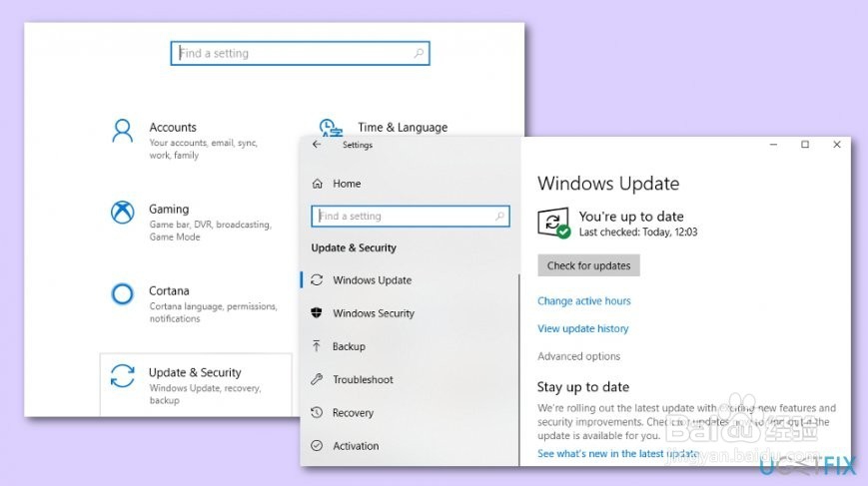The image size is (868, 486).
Task: Click the back arrow in Settings window
Action: tap(317, 145)
